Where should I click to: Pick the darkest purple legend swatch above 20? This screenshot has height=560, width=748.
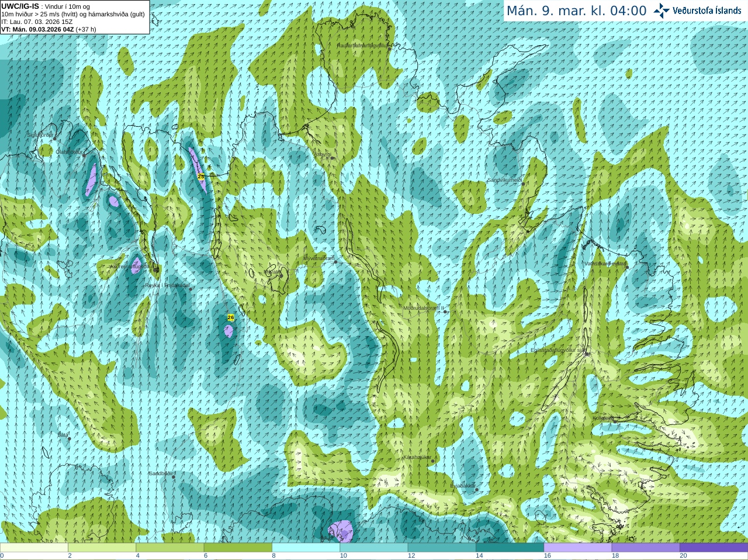coord(714,548)
